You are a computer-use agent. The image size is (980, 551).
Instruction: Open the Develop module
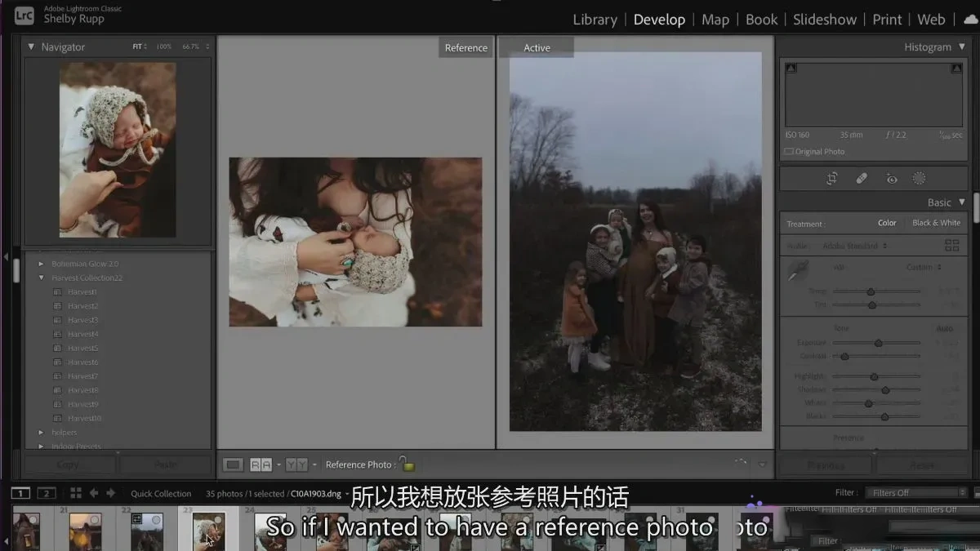659,20
